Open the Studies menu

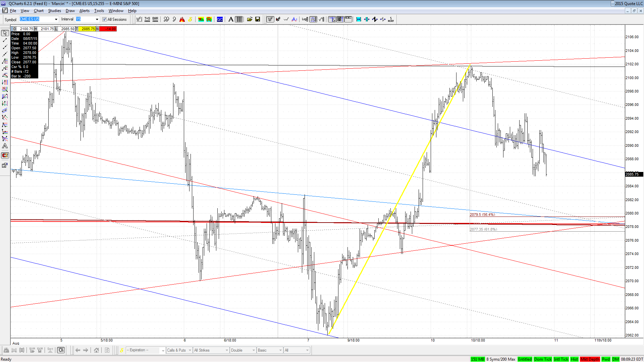point(54,11)
